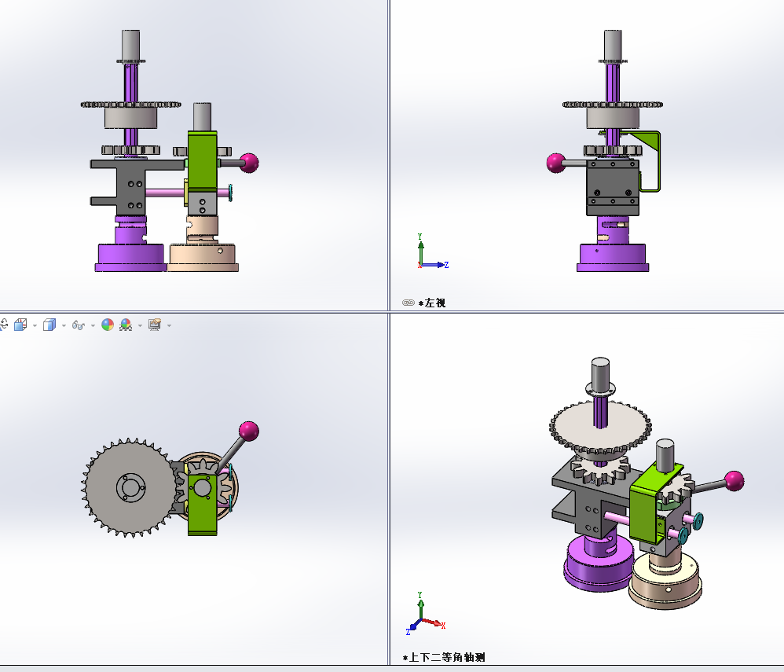Image resolution: width=784 pixels, height=672 pixels.
Task: Open the View Orientation cube icon
Action: point(20,325)
